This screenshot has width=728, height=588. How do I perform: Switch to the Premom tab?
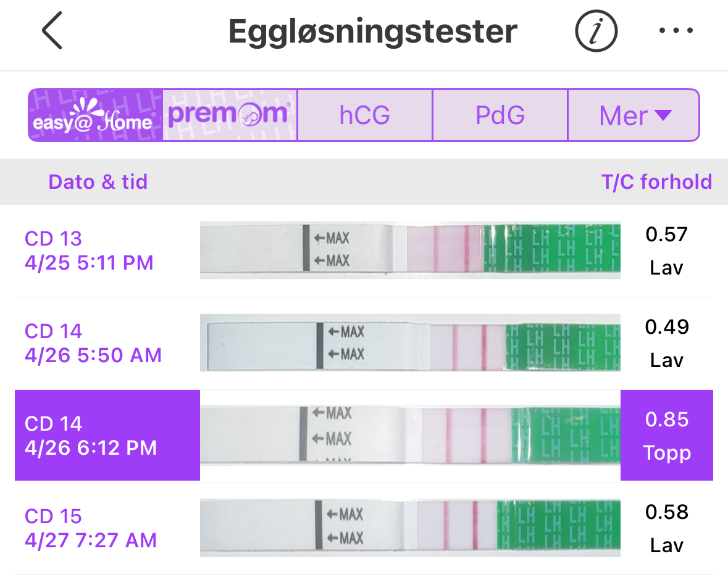(230, 115)
